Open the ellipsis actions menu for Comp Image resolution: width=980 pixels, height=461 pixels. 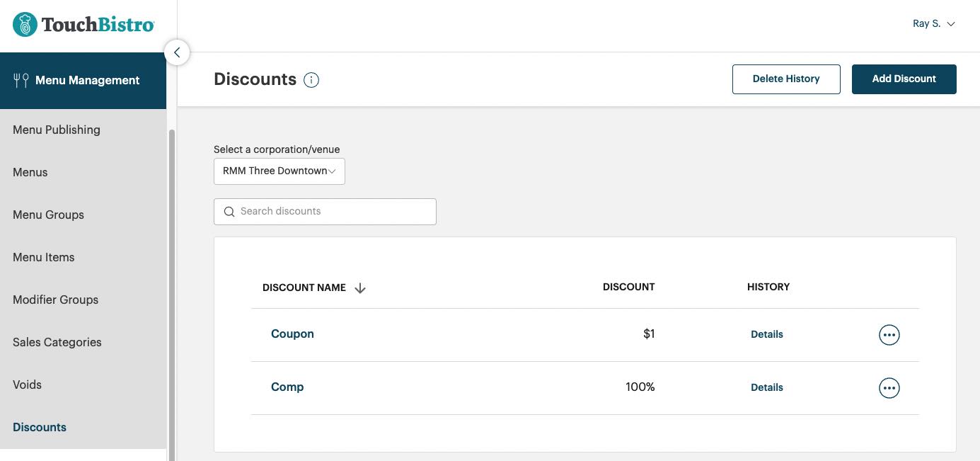click(889, 387)
